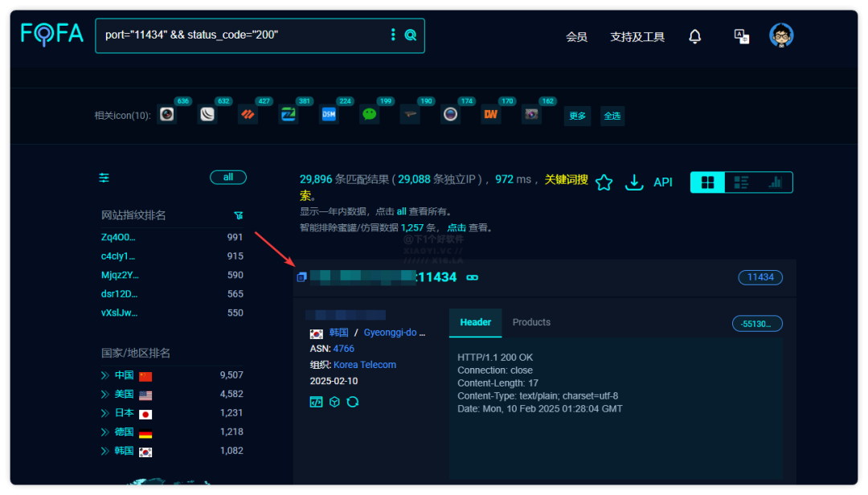Expand the 中国 country entry
This screenshot has height=495, width=868.
[x=104, y=375]
